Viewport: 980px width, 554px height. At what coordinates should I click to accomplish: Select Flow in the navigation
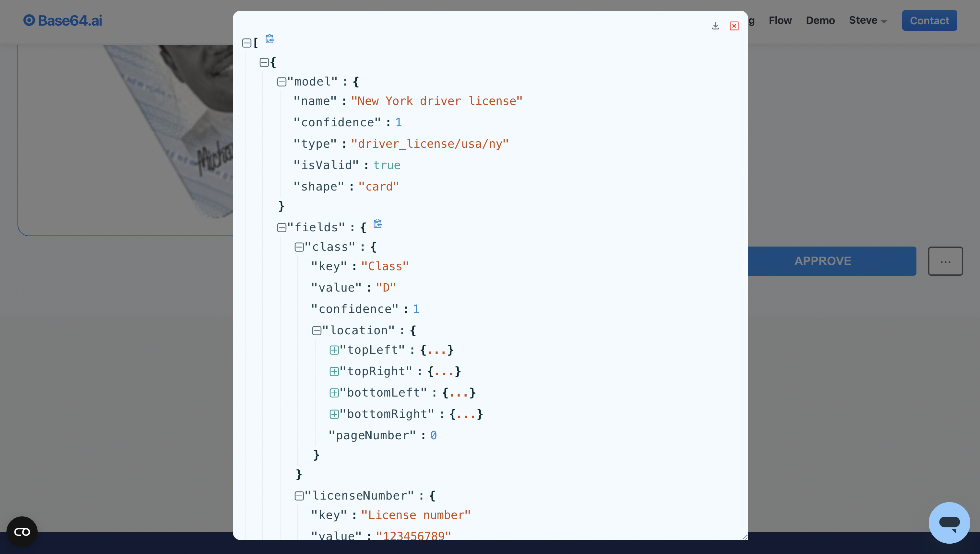point(780,20)
